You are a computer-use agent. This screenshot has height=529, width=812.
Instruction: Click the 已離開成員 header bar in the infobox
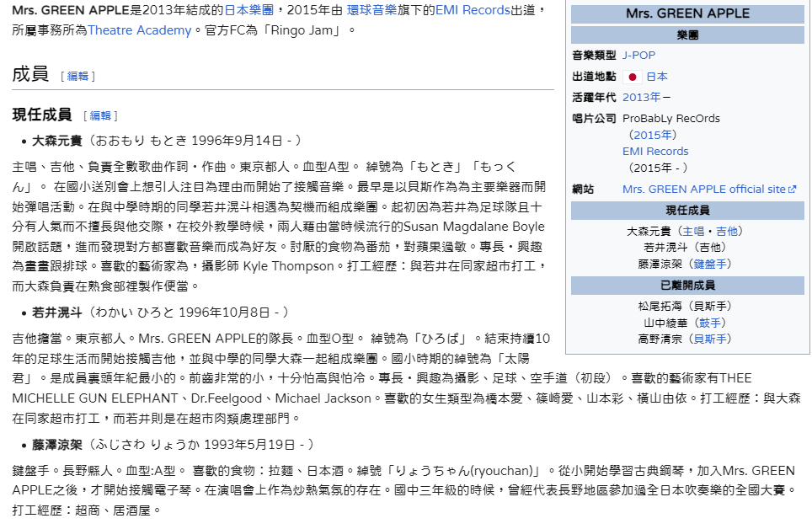pos(687,286)
